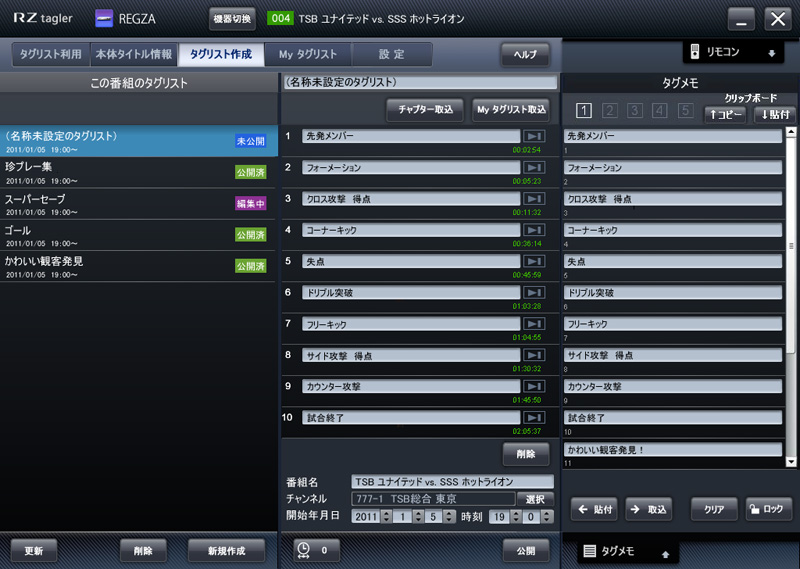The height and width of the screenshot is (569, 800).
Task: Select tag memo page 2
Action: [x=609, y=110]
